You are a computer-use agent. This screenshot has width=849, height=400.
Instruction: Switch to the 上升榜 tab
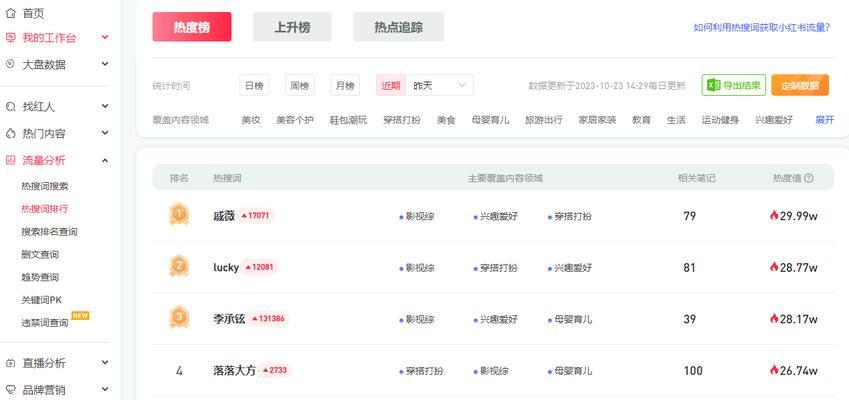(292, 27)
